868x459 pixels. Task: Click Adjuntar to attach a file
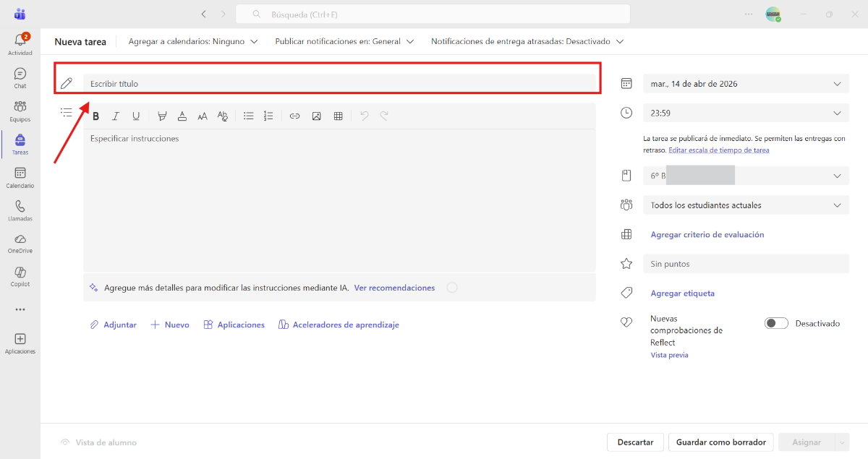113,325
